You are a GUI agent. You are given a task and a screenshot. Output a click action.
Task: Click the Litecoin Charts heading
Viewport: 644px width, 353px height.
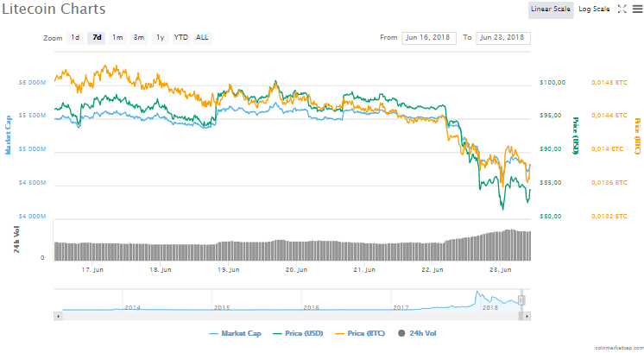54,9
